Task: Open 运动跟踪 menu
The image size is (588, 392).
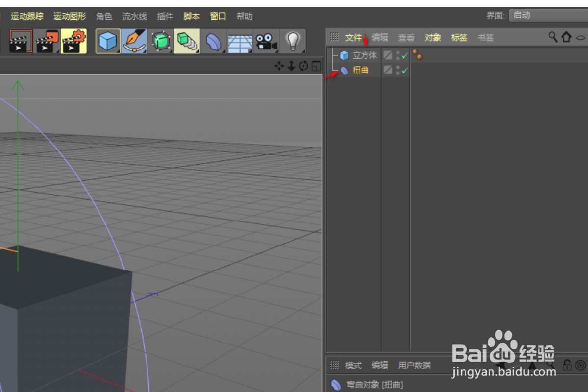Action: [27, 16]
